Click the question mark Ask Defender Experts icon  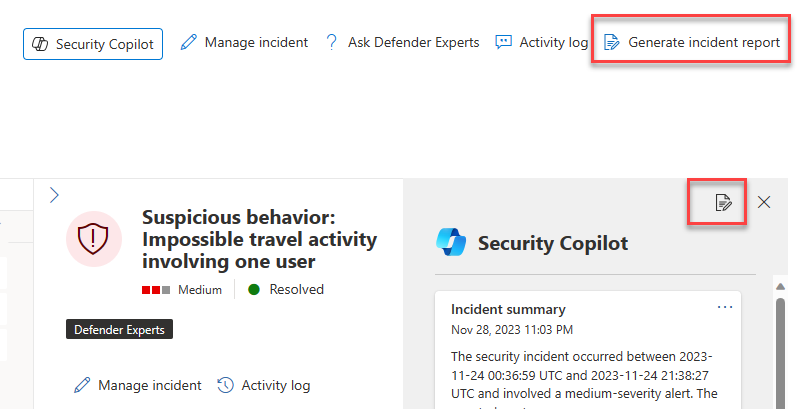click(x=332, y=42)
